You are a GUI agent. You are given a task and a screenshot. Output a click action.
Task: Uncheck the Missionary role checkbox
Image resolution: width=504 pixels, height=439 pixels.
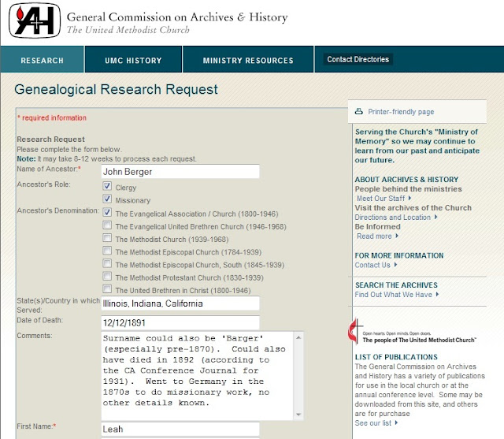click(107, 199)
